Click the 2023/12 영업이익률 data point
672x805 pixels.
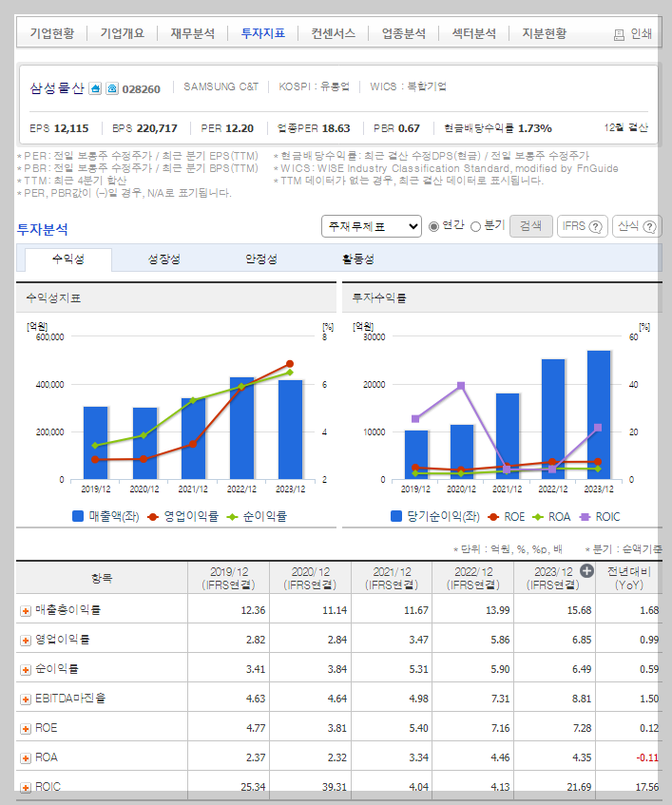coord(290,364)
